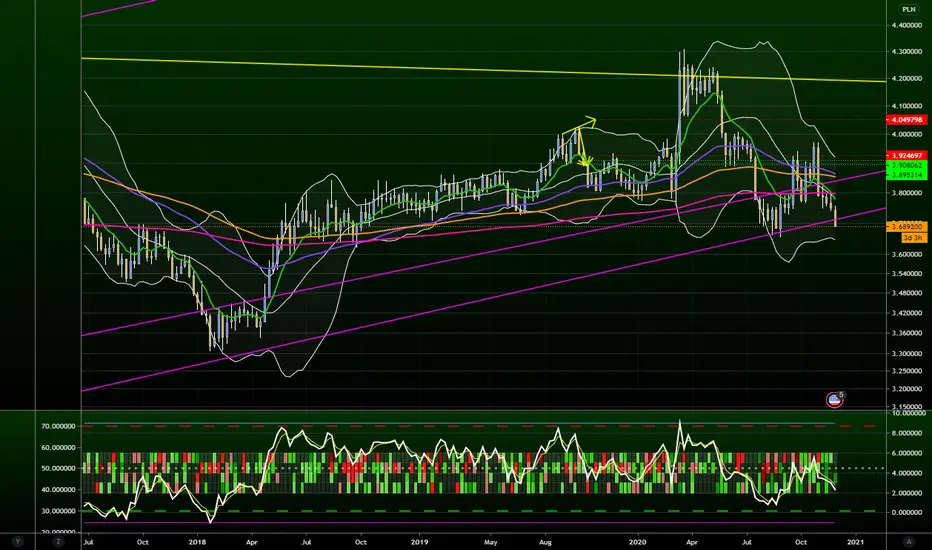
Task: Select the yellow arrow drawing on the chart
Action: pyautogui.click(x=580, y=140)
